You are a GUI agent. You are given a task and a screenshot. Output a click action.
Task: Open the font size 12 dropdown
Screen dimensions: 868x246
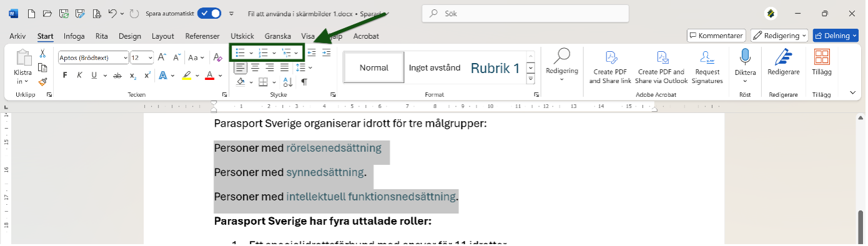click(x=150, y=57)
